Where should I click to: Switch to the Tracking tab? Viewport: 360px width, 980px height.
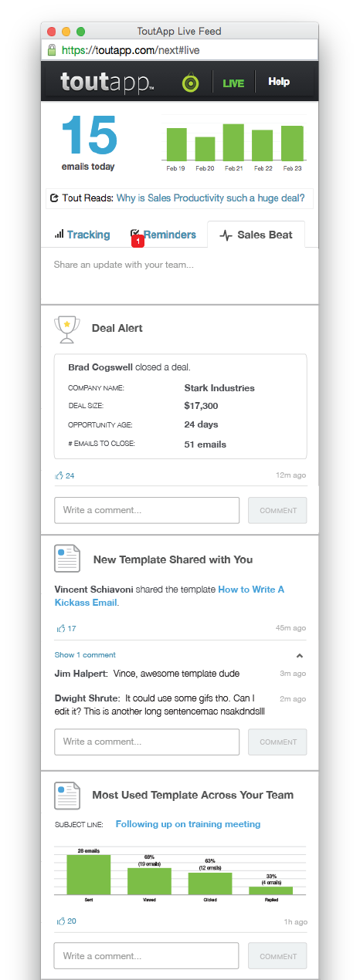[82, 235]
